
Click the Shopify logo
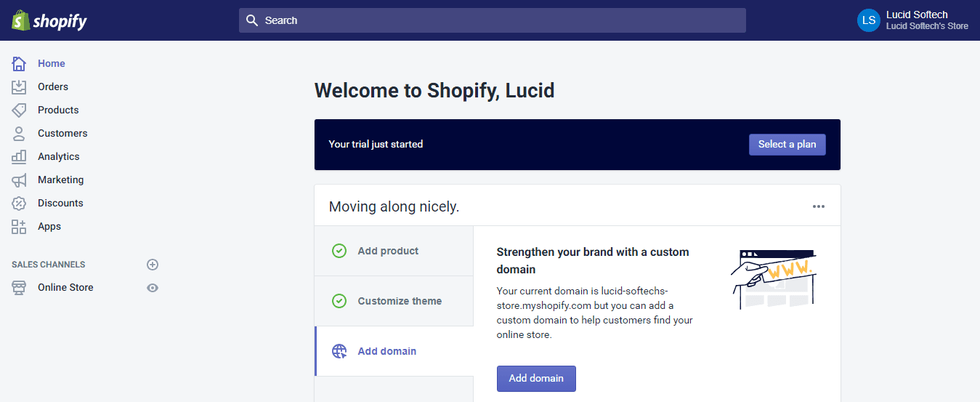pos(49,20)
